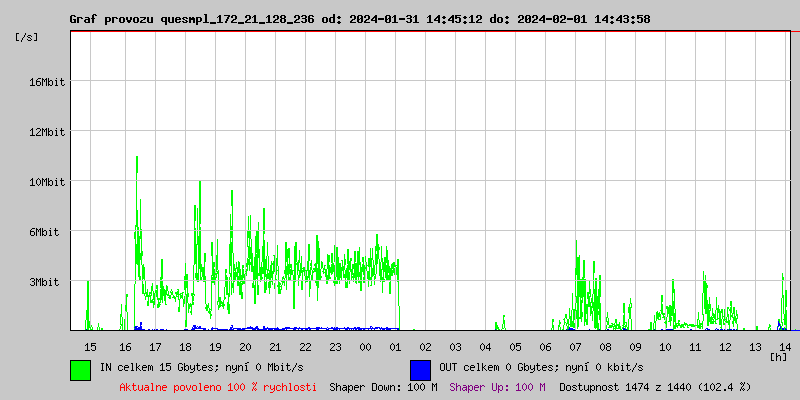Click the 'Shaper Down: 100 M' text

click(x=383, y=387)
